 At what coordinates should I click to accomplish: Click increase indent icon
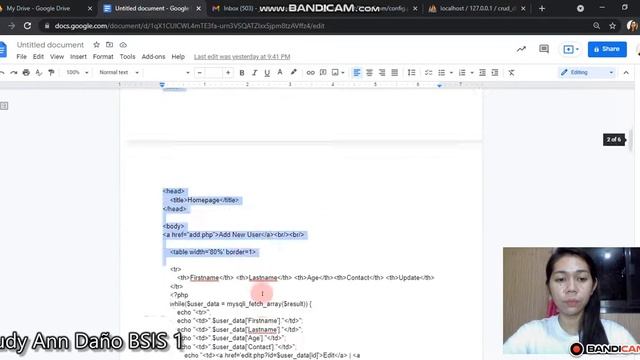click(495, 73)
